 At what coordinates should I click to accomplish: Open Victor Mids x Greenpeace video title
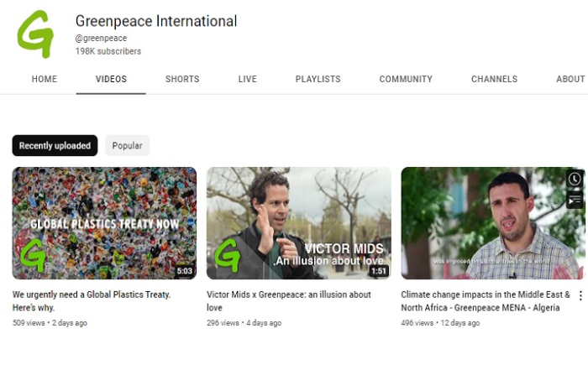tap(288, 300)
